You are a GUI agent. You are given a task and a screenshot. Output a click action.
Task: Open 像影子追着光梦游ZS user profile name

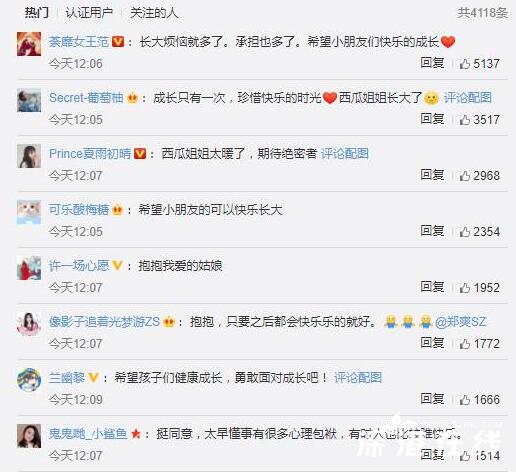104,322
